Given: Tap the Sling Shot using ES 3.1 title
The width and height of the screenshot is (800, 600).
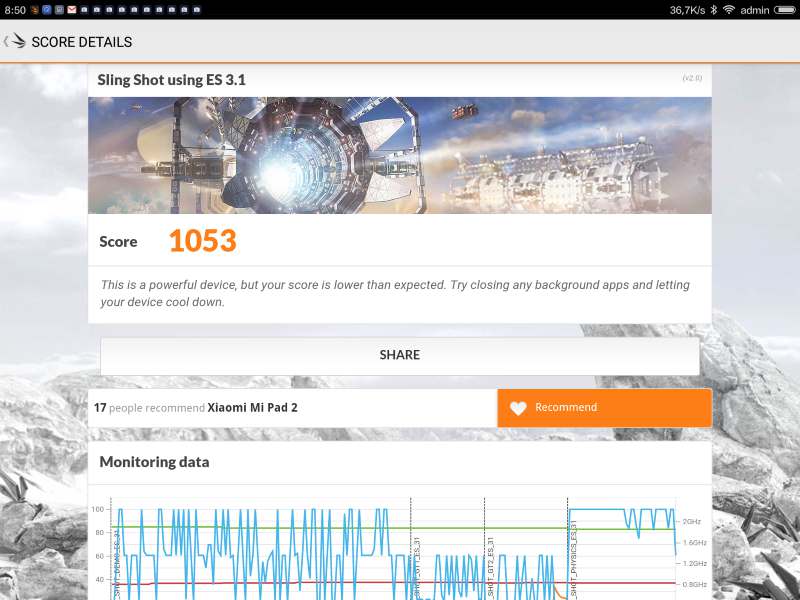Looking at the screenshot, I should [171, 80].
